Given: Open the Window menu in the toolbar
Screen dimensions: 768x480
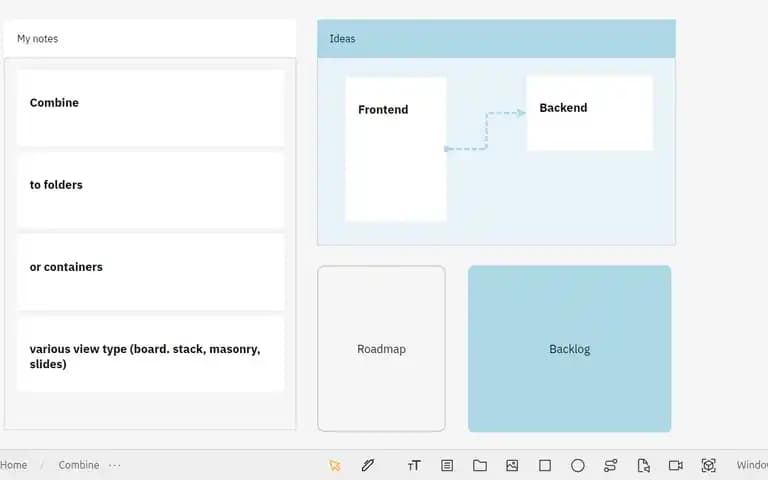Looking at the screenshot, I should pyautogui.click(x=752, y=465).
